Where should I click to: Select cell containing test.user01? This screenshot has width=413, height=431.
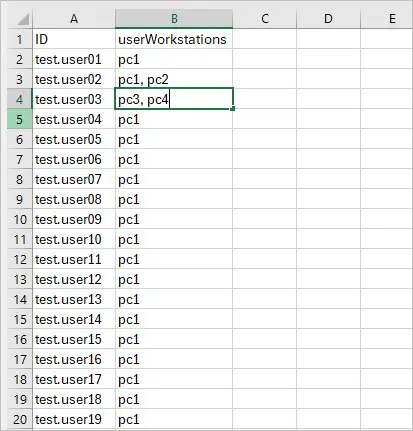[x=74, y=59]
